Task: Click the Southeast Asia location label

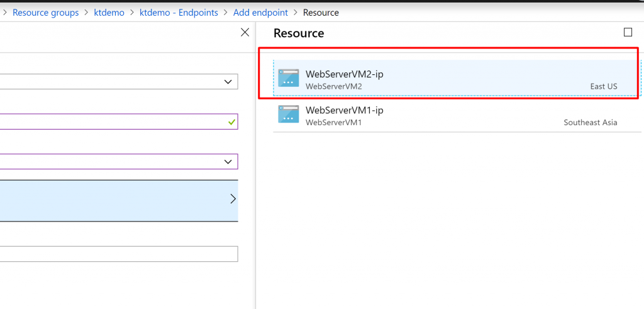Action: pyautogui.click(x=591, y=123)
